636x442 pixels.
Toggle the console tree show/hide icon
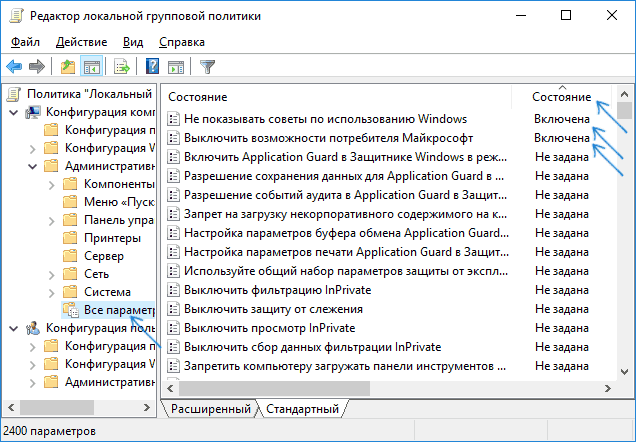pyautogui.click(x=92, y=67)
